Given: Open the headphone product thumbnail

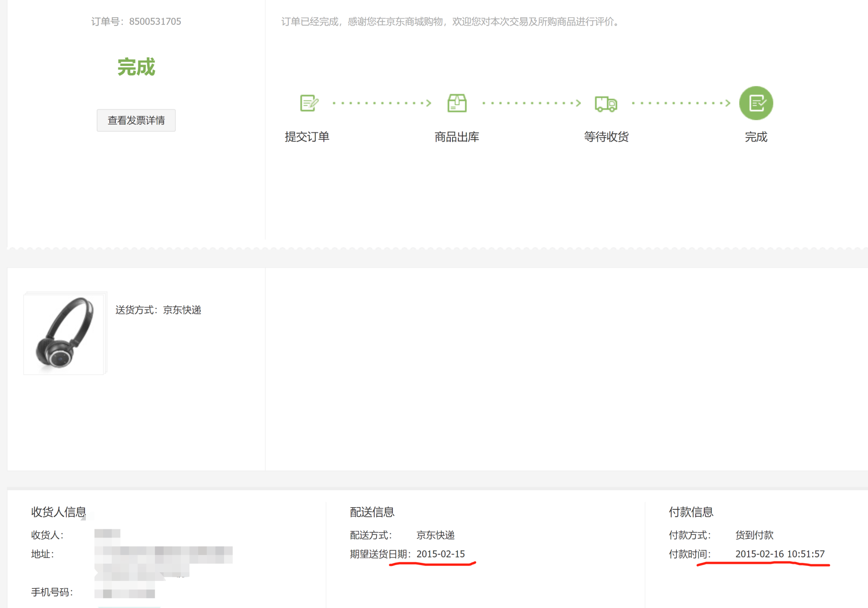Looking at the screenshot, I should pos(64,334).
